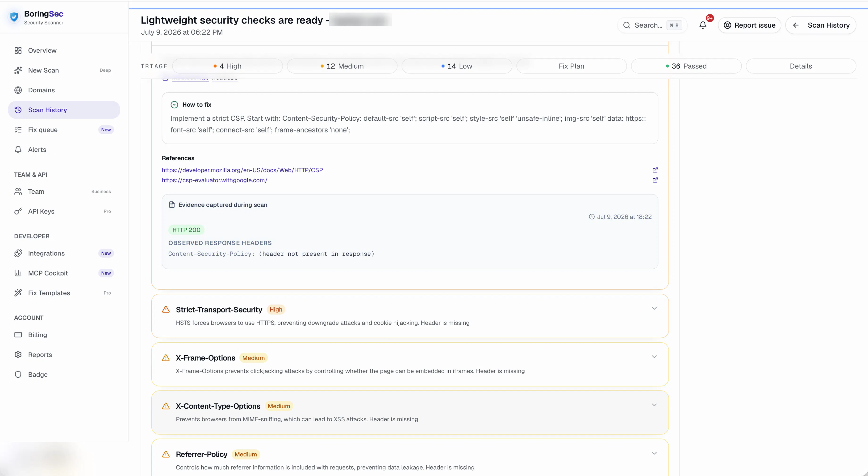Click the Team people icon
868x476 pixels.
tap(18, 192)
